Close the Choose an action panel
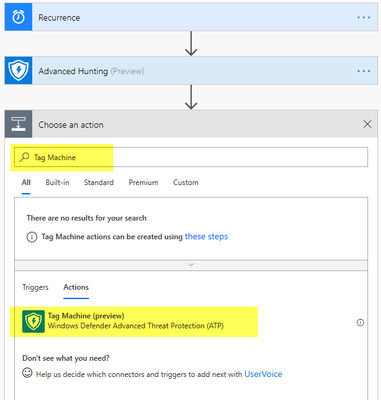The height and width of the screenshot is (400, 381). point(367,124)
